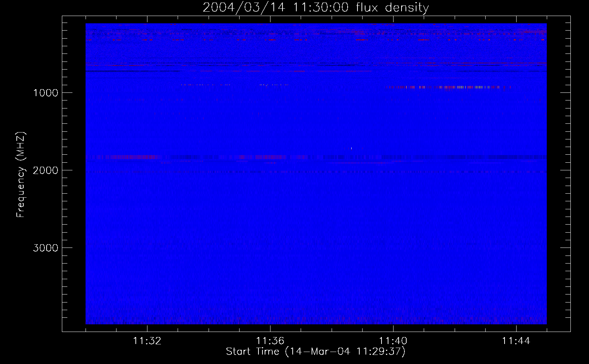Image resolution: width=589 pixels, height=364 pixels.
Task: Click the 'Start Time (14-Mar-04 11:29:37)' axis label
Action: [x=316, y=352]
